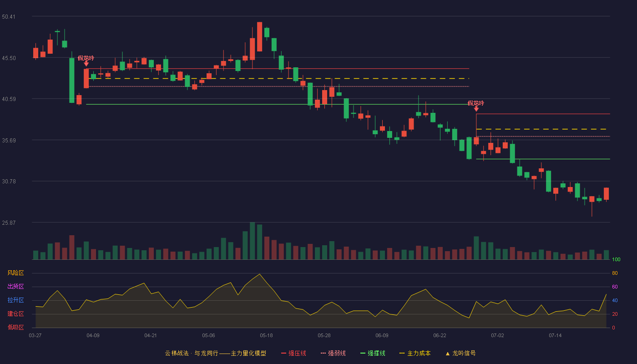The width and height of the screenshot is (637, 364).
Task: Click the green 100 indicator axis value
Action: point(616,260)
